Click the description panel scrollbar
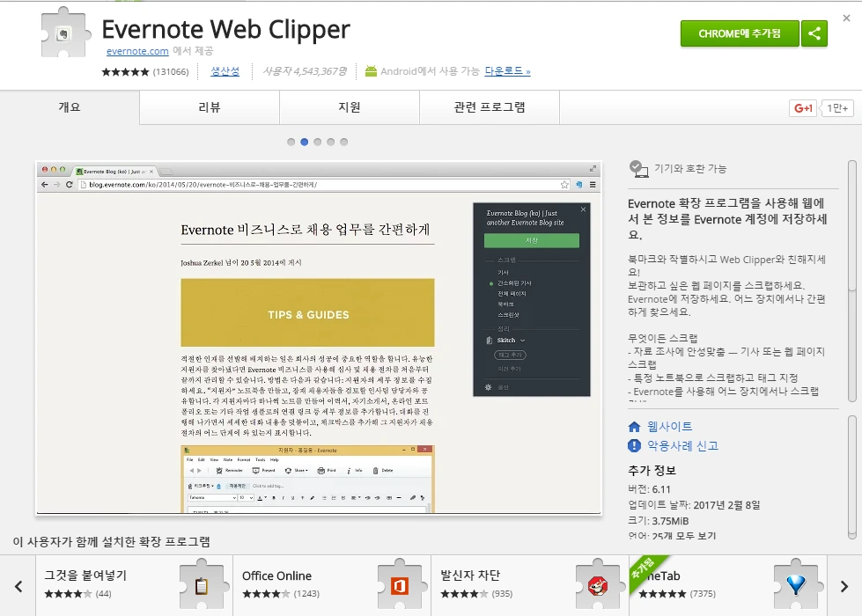862x616 pixels. [852, 281]
